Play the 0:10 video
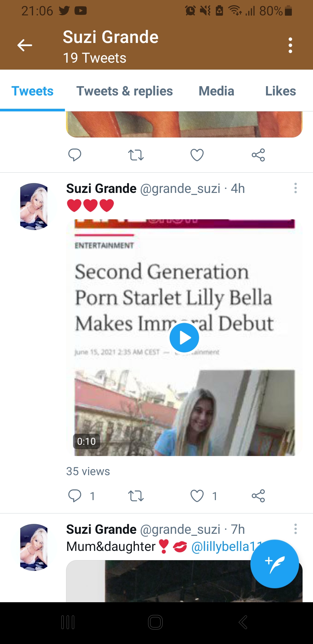313x644 pixels. (x=184, y=338)
